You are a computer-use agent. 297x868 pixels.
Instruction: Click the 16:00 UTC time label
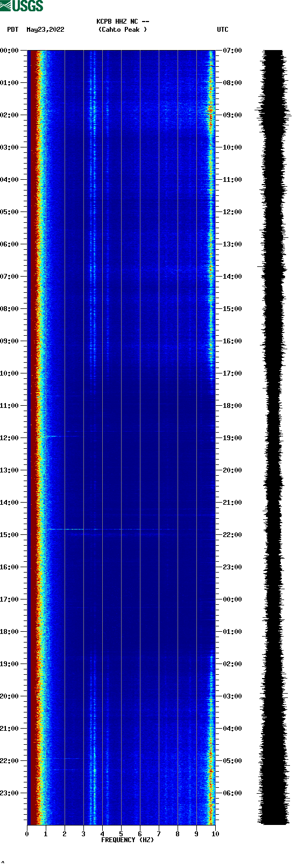pos(232,341)
